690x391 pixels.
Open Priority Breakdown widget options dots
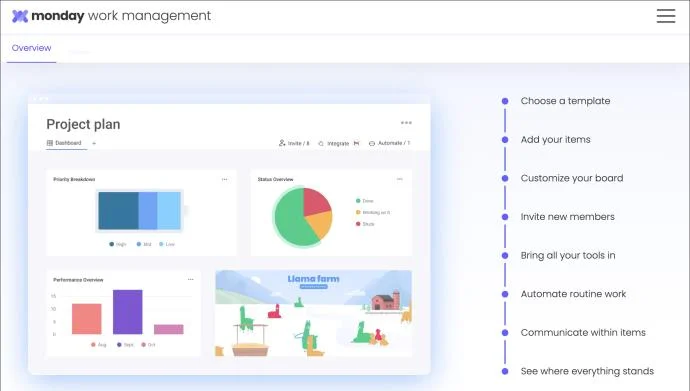(224, 179)
